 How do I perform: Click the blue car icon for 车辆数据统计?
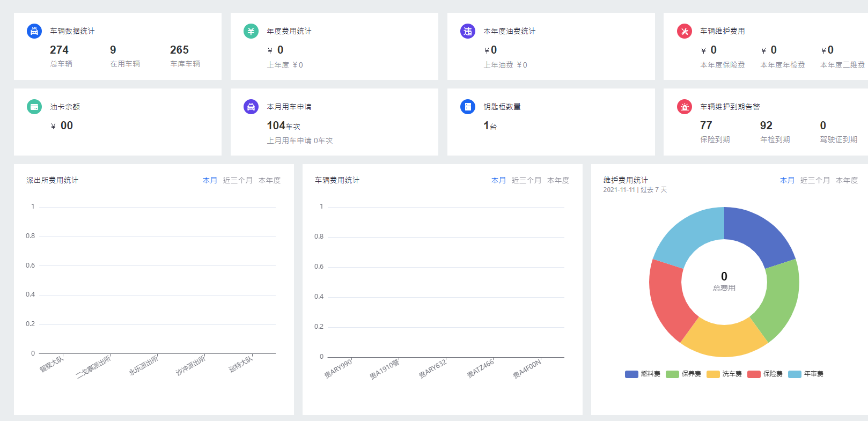[x=34, y=31]
